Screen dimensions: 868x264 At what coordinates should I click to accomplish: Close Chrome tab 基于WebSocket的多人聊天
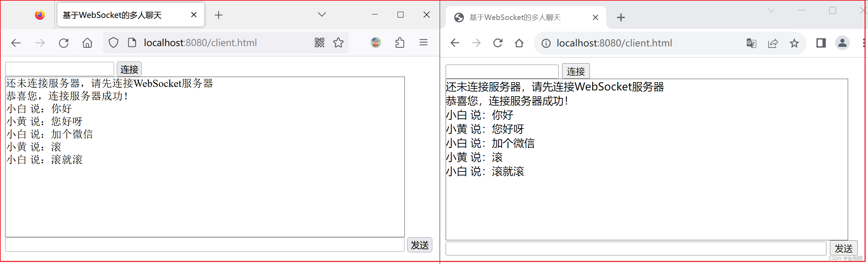pyautogui.click(x=595, y=18)
